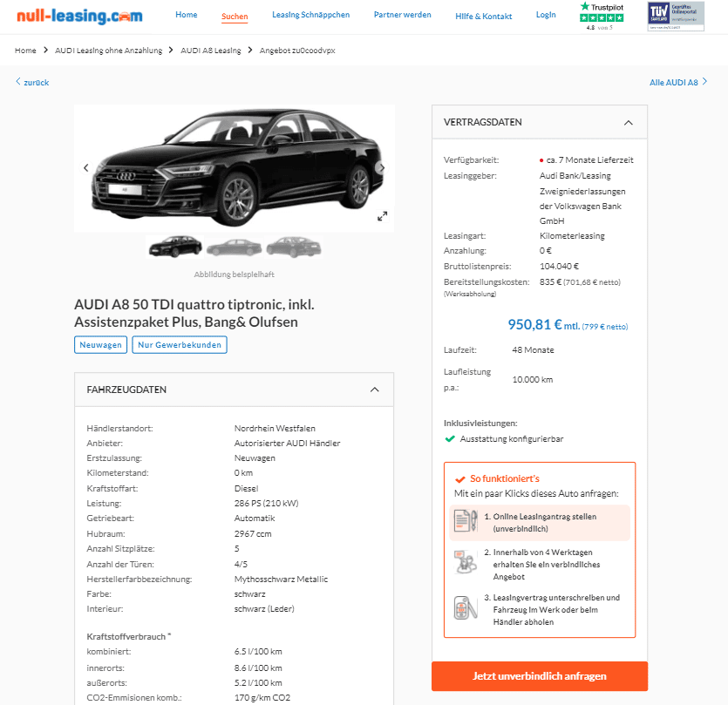Click the null-leasing.com logo
The height and width of the screenshot is (705, 728).
(x=79, y=16)
